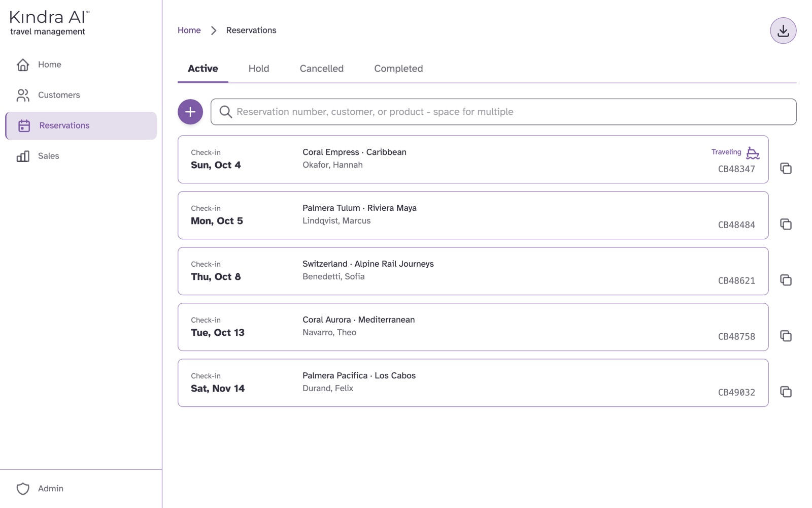This screenshot has width=812, height=508.
Task: Copy reservation CB48621 with copy icon
Action: pyautogui.click(x=786, y=280)
